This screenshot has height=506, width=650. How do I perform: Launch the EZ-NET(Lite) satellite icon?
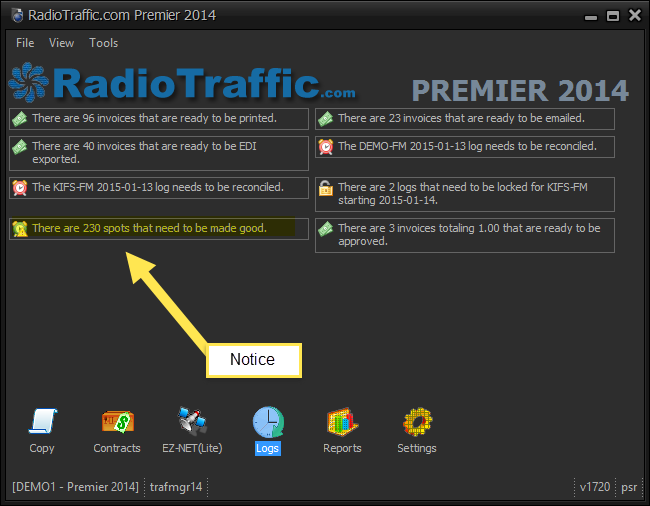[192, 421]
